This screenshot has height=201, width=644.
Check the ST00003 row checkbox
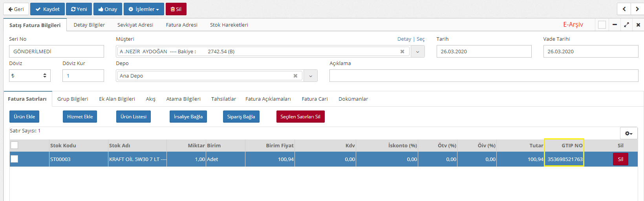15,159
